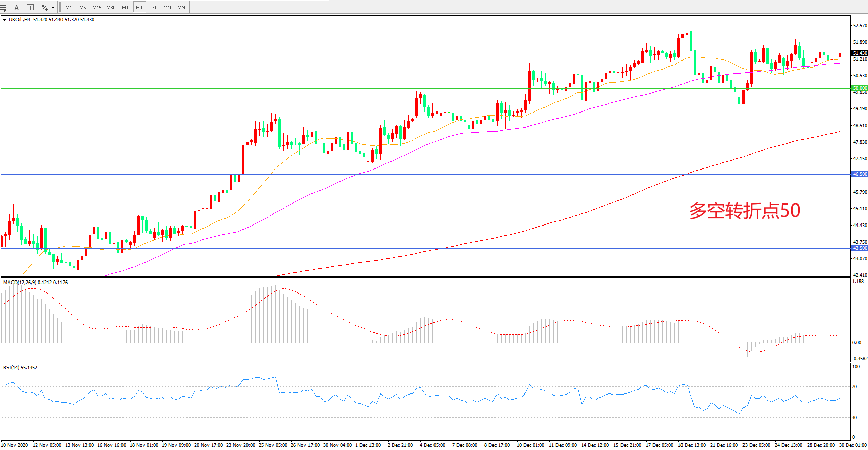Open the arrows tool dropdown arrow
This screenshot has height=450, width=868.
point(53,7)
